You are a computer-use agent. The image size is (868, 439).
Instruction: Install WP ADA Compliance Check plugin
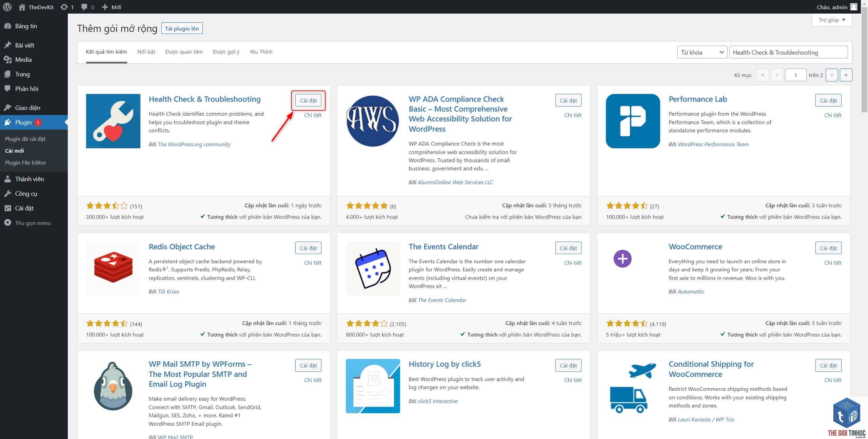point(568,100)
